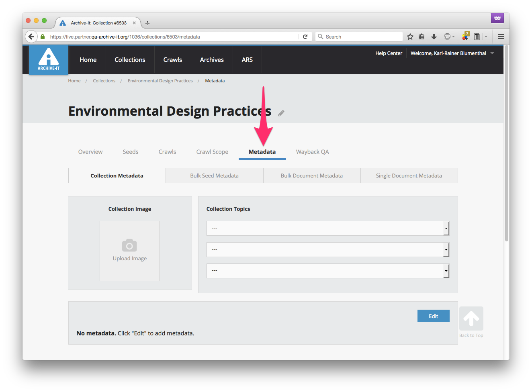Open Collections in the top navigation
Screen dimensions: 532x392
[130, 60]
